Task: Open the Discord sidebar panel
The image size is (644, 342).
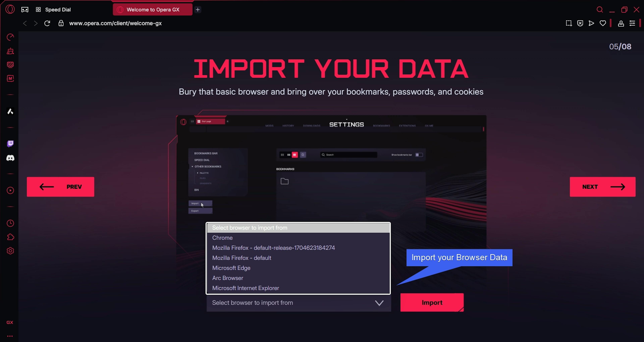Action: (10, 158)
